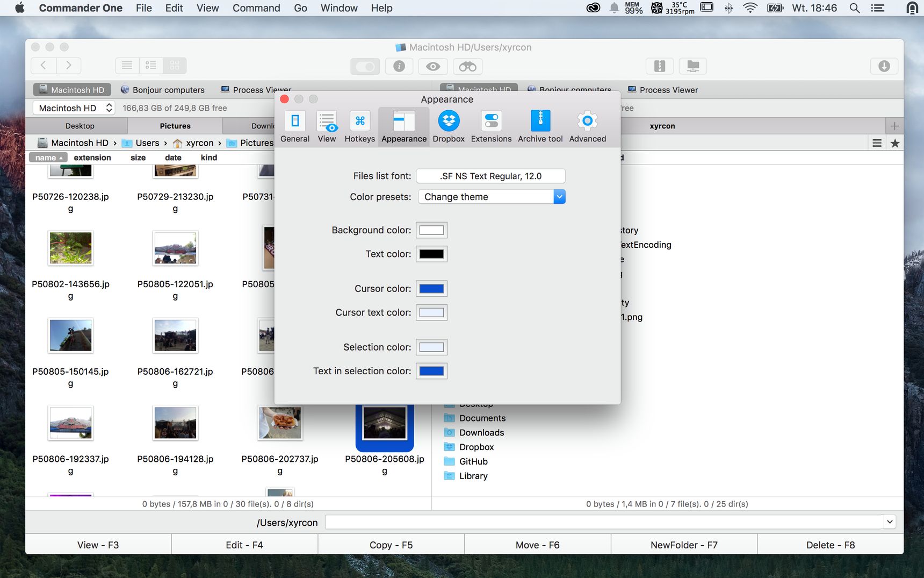Click the Move - F6 button
Image resolution: width=924 pixels, height=578 pixels.
coord(538,545)
